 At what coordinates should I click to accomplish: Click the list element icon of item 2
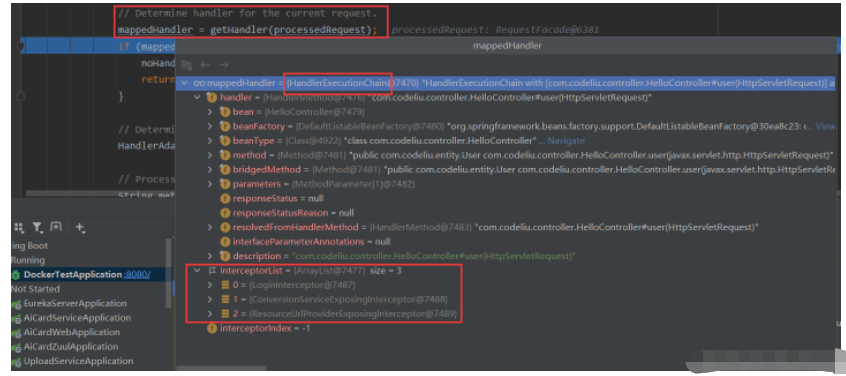[x=225, y=313]
